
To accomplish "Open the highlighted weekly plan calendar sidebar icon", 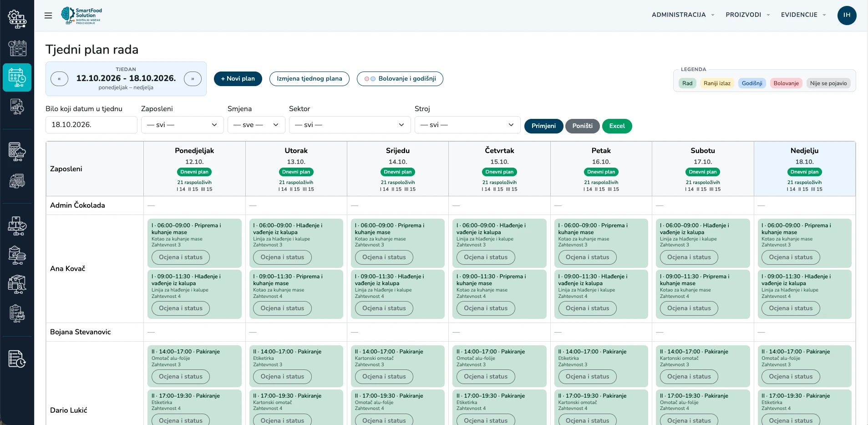I will point(17,77).
